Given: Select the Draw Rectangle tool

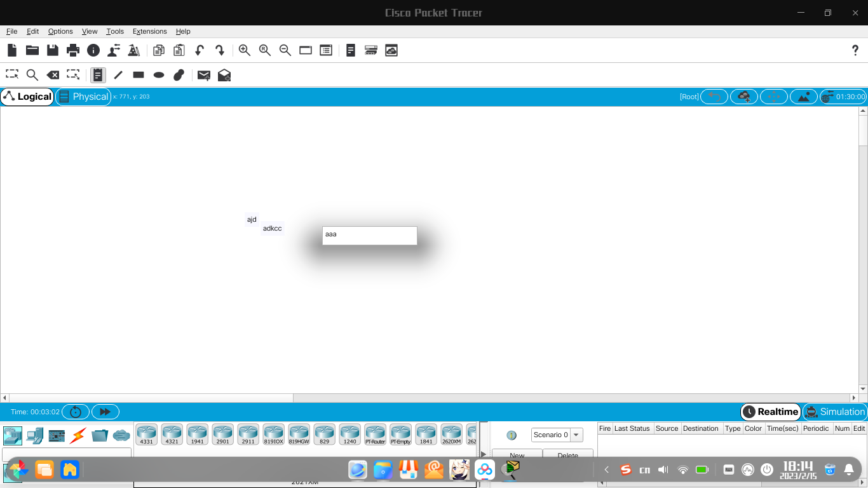Looking at the screenshot, I should click(138, 75).
